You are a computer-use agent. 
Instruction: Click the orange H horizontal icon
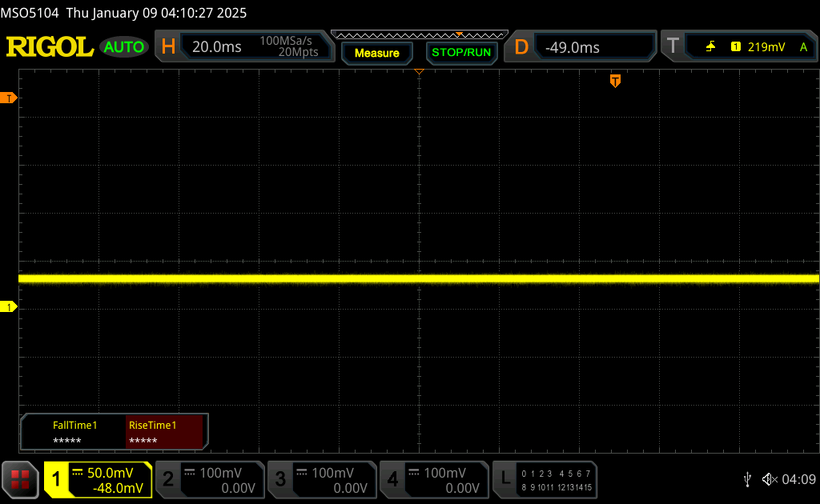click(x=168, y=47)
